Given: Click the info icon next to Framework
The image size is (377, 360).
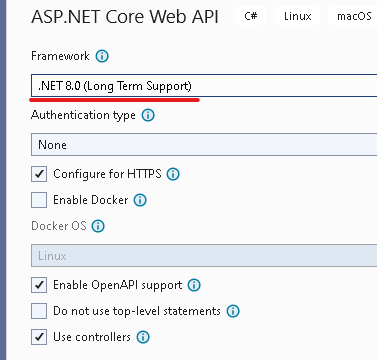Looking at the screenshot, I should point(102,56).
